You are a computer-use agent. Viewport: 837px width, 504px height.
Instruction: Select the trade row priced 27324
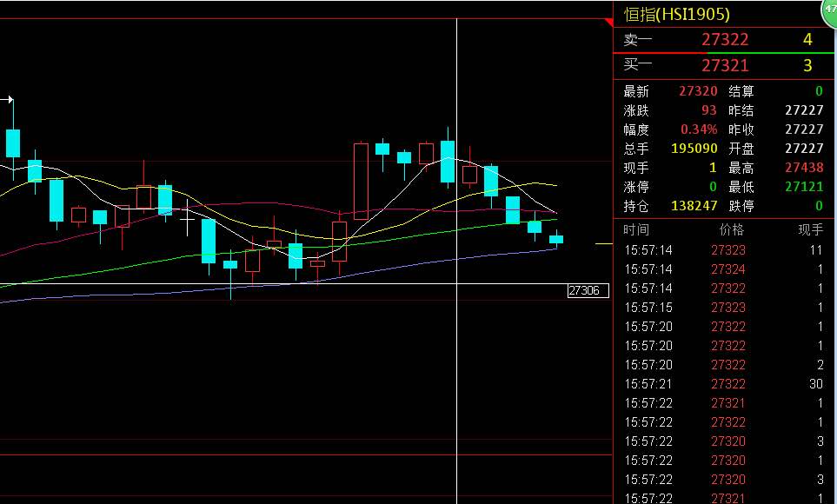724,269
